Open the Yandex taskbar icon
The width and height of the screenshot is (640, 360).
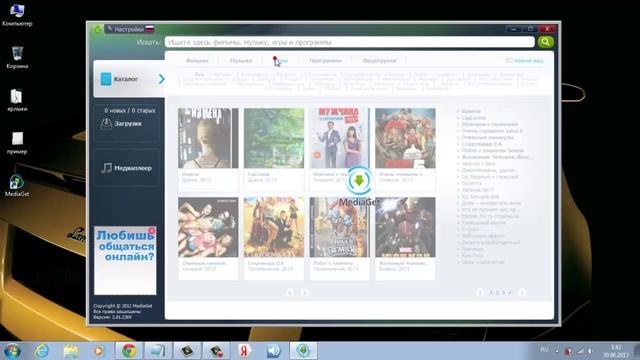pyautogui.click(x=244, y=351)
